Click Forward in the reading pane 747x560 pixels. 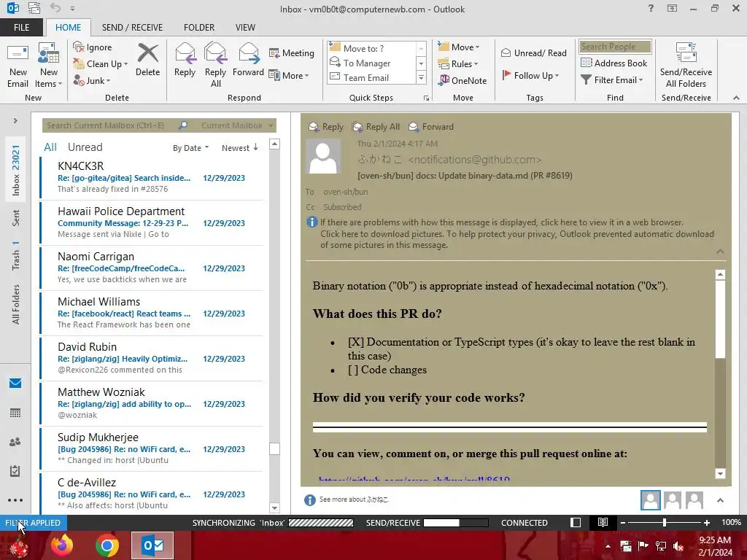coord(430,127)
